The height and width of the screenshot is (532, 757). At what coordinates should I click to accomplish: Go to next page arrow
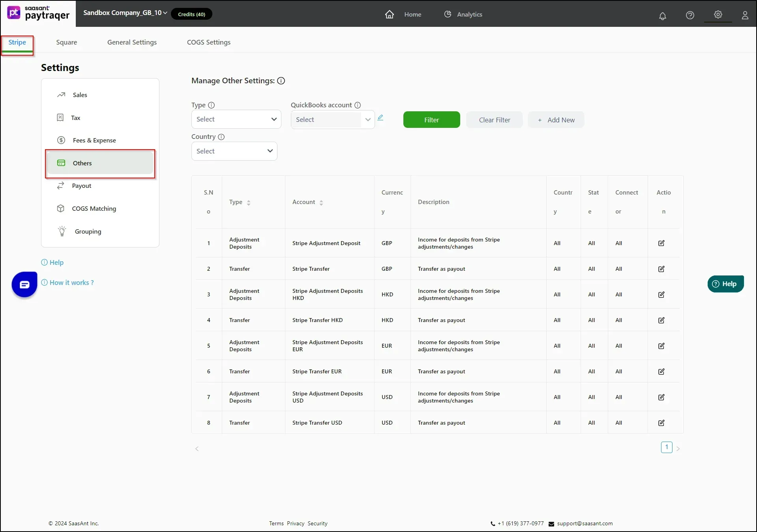(678, 449)
